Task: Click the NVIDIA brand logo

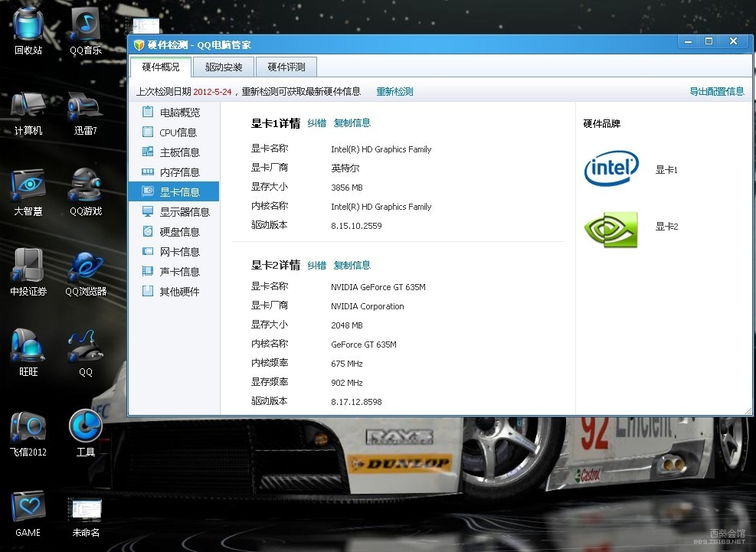Action: click(x=611, y=229)
